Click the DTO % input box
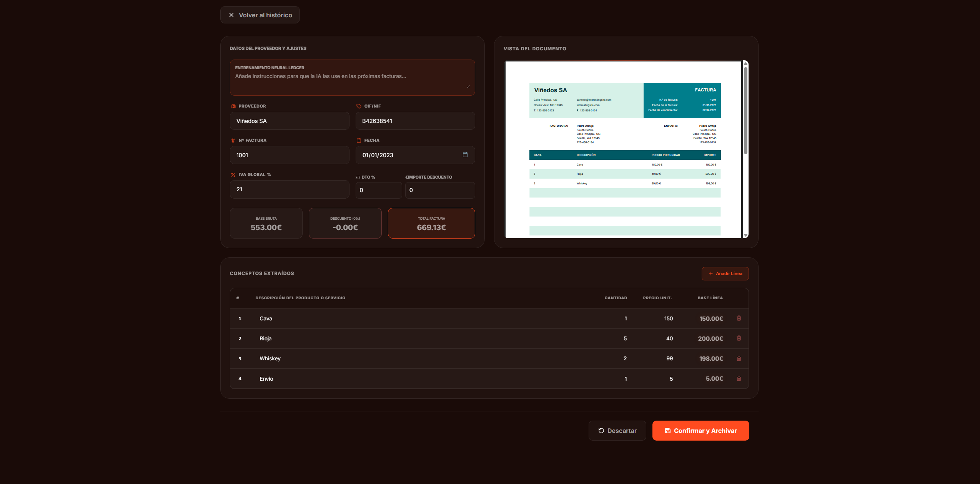Image resolution: width=980 pixels, height=484 pixels. pyautogui.click(x=378, y=190)
